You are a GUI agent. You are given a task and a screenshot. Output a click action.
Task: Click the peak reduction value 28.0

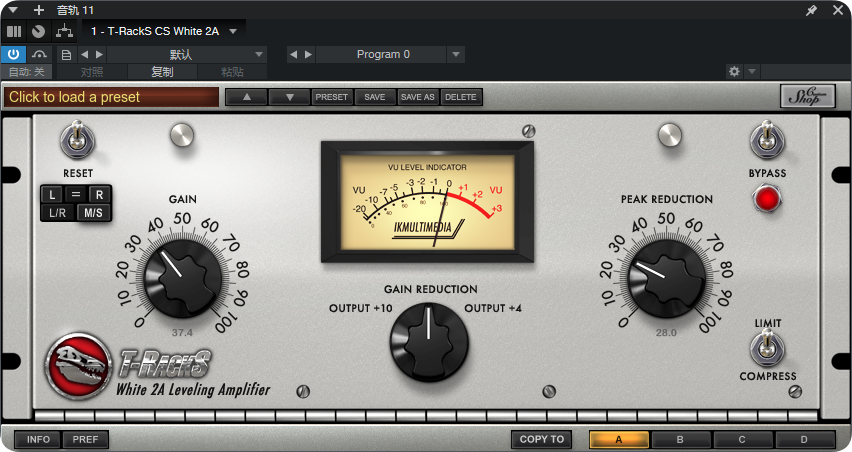pyautogui.click(x=666, y=332)
